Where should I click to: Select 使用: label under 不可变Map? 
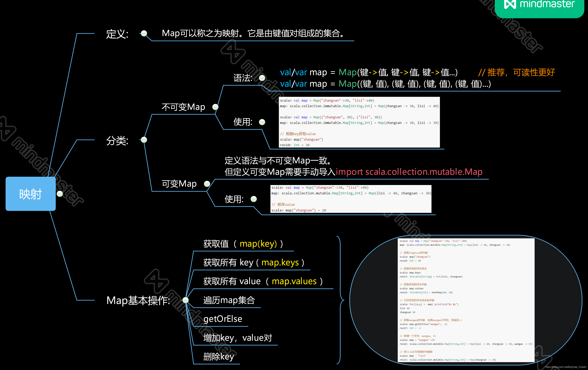(243, 122)
